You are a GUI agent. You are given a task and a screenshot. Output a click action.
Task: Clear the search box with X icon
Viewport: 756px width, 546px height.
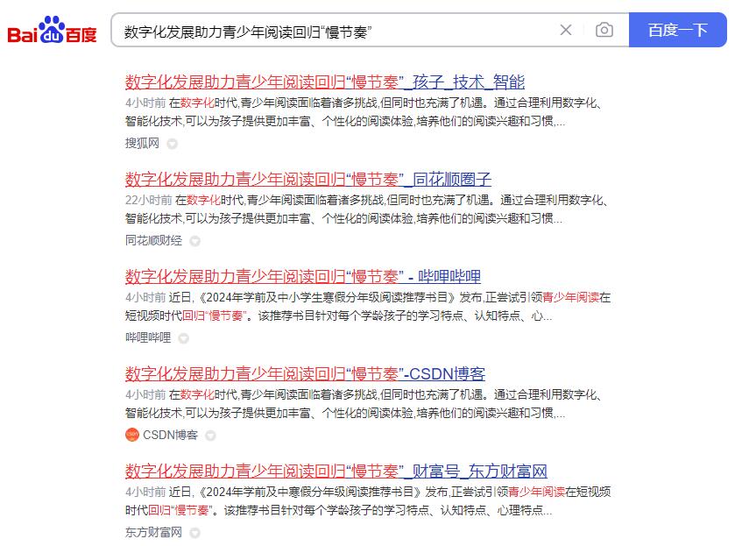(566, 30)
